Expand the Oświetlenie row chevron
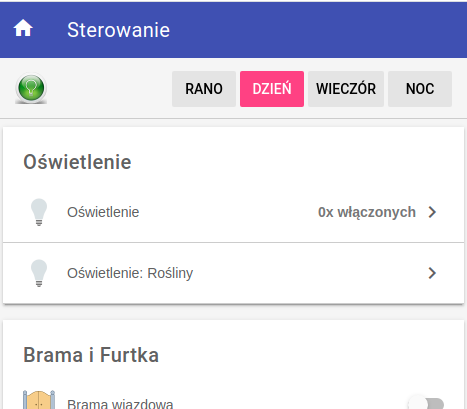Screen dimensions: 467x409 [432, 212]
